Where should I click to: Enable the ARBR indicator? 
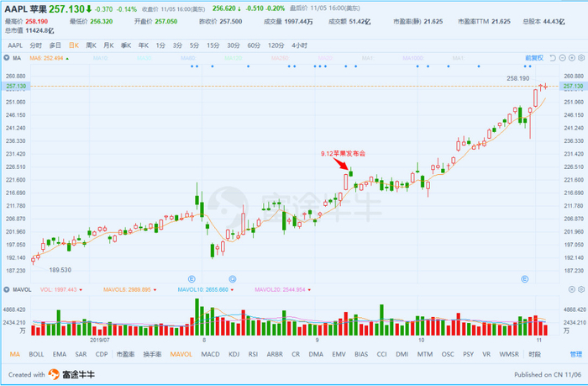(x=275, y=354)
